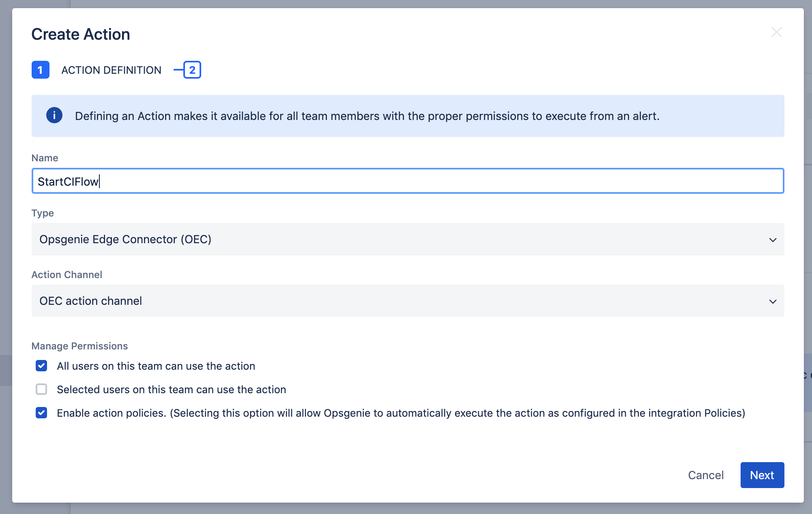The width and height of the screenshot is (812, 514).
Task: Close the Create Action dialog
Action: pyautogui.click(x=776, y=32)
